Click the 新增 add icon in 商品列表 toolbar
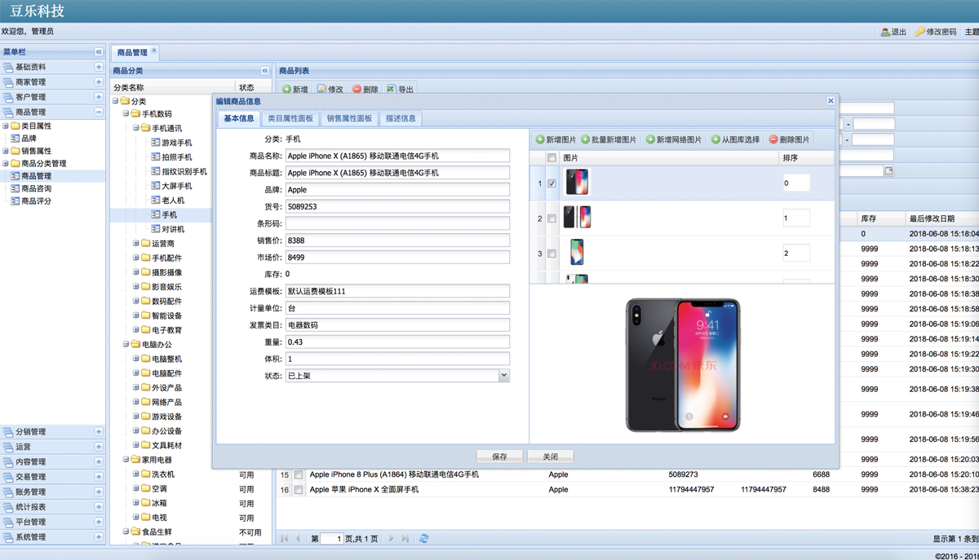979x560 pixels. (x=286, y=89)
